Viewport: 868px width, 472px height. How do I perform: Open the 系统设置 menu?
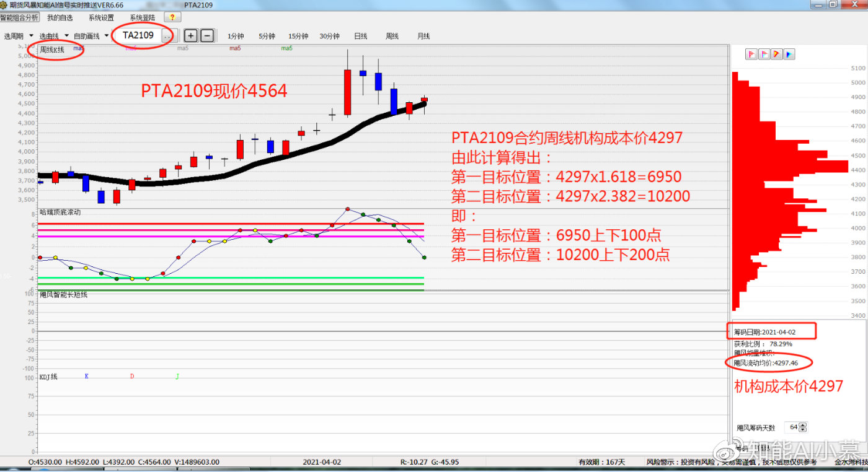(101, 17)
